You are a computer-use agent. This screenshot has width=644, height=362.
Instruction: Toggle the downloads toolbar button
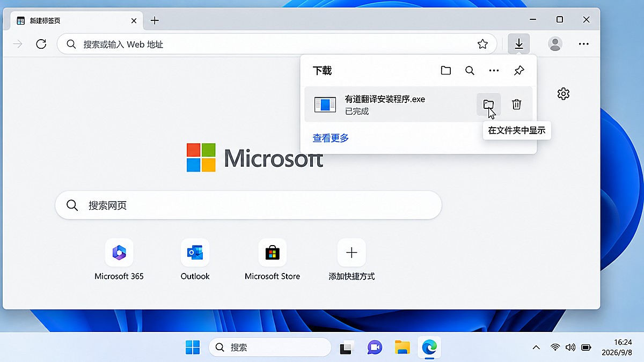[519, 44]
